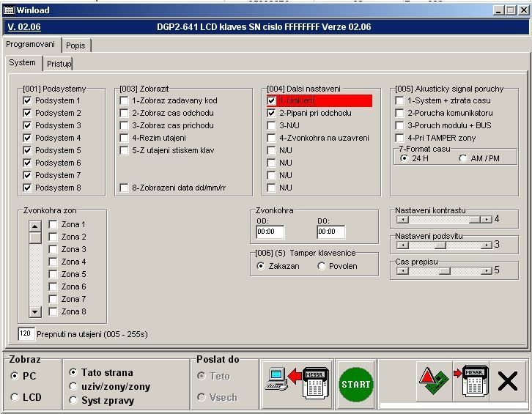
Task: Click the Zvonkohra zon list down arrow
Action: point(35,311)
